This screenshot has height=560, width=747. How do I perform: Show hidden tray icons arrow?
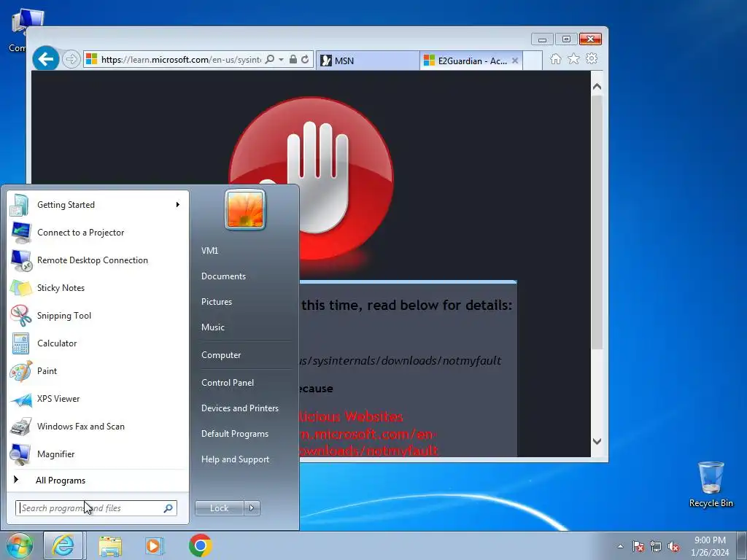[x=620, y=546]
